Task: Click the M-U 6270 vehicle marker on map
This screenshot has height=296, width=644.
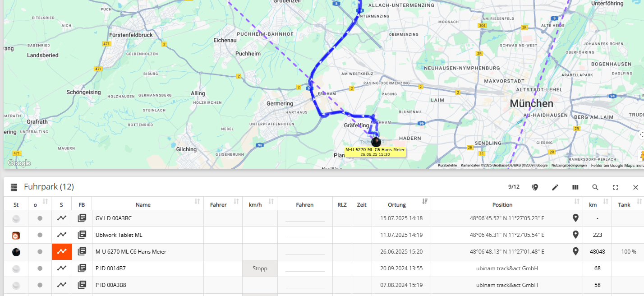Action: point(376,142)
